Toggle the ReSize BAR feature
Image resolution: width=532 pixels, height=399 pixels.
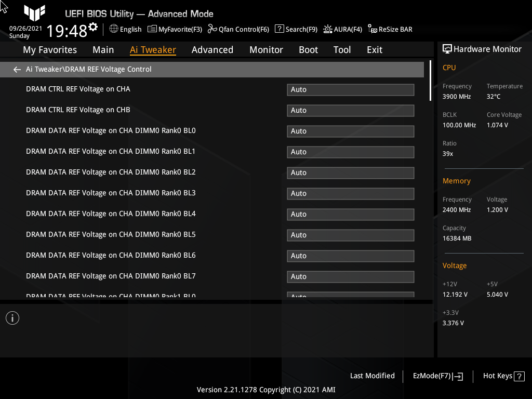pos(390,29)
